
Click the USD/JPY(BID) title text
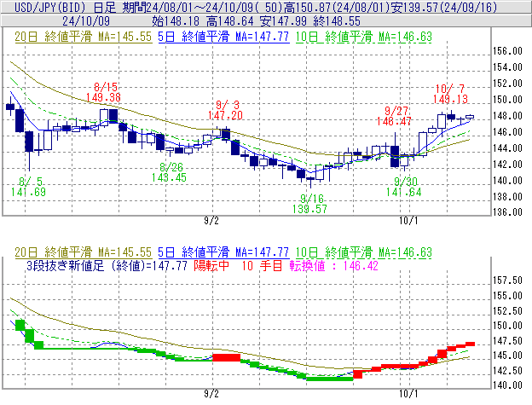click(x=50, y=7)
